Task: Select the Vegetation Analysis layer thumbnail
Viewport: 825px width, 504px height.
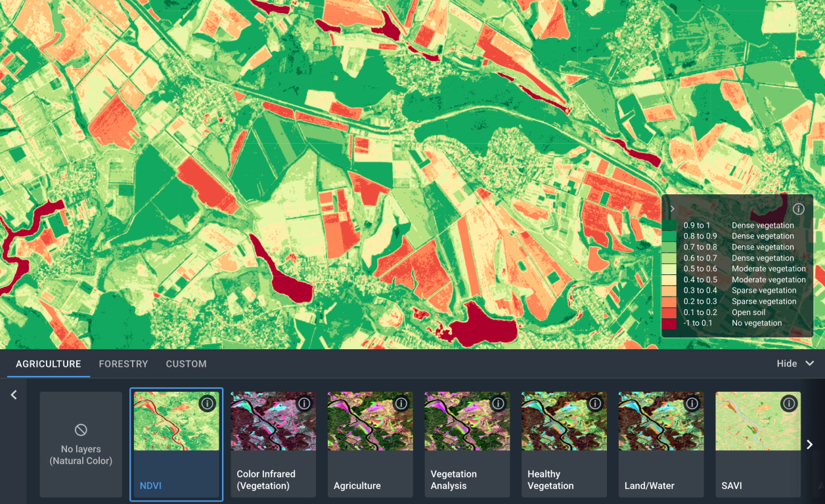Action: (468, 421)
